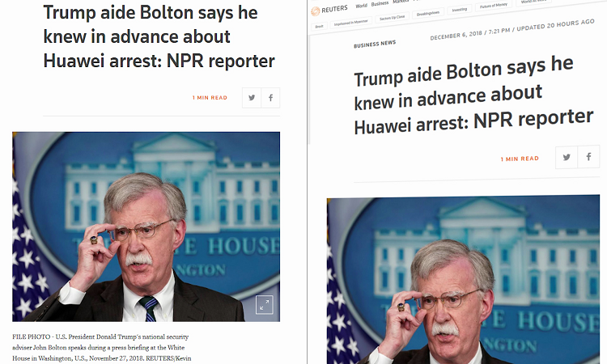This screenshot has width=607, height=364.
Task: Open the Bolton photo on left
Action: pos(146,226)
